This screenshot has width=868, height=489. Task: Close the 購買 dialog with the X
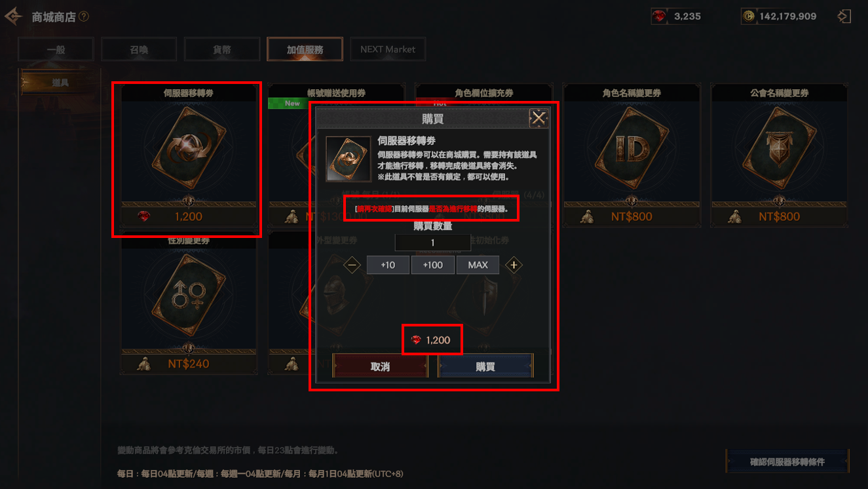(x=538, y=118)
